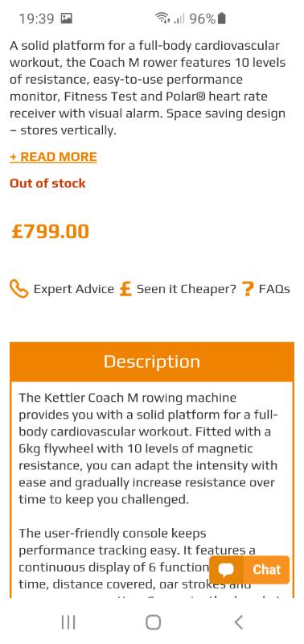Screen dimensions: 304x644
Task: Tap the Android home button
Action: [x=153, y=622]
